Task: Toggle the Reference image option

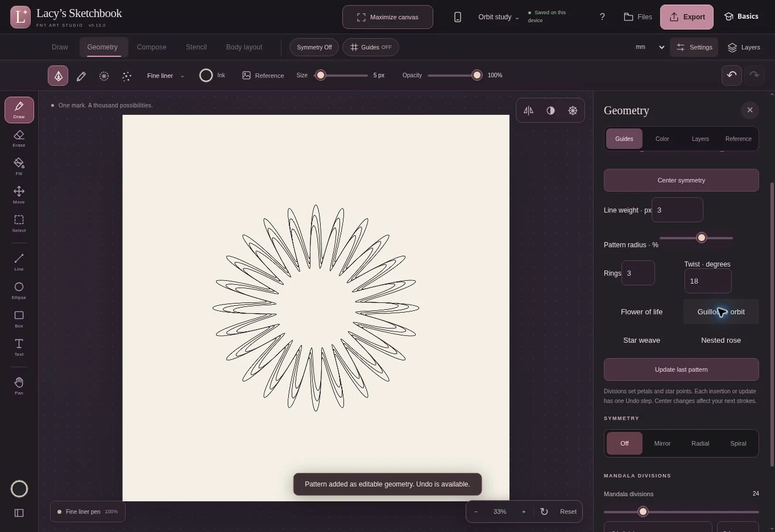Action: [x=263, y=76]
